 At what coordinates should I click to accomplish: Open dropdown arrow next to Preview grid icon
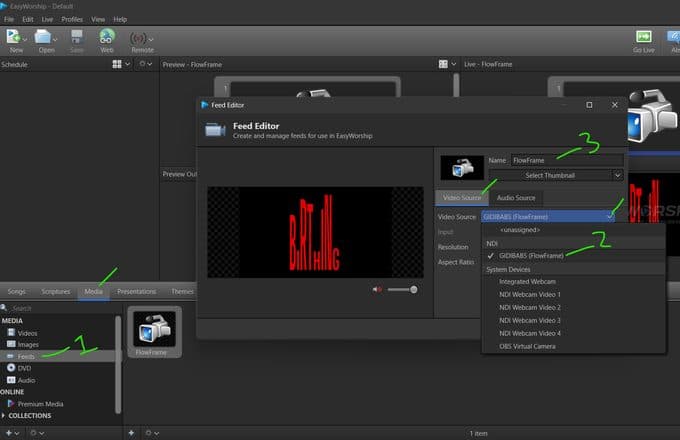click(454, 64)
